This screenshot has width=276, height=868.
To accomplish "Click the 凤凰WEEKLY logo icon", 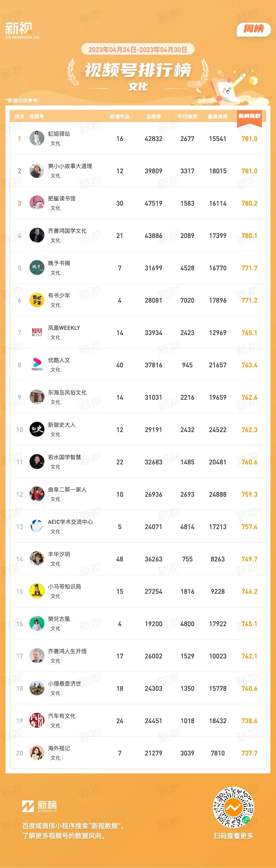I will 37,332.
